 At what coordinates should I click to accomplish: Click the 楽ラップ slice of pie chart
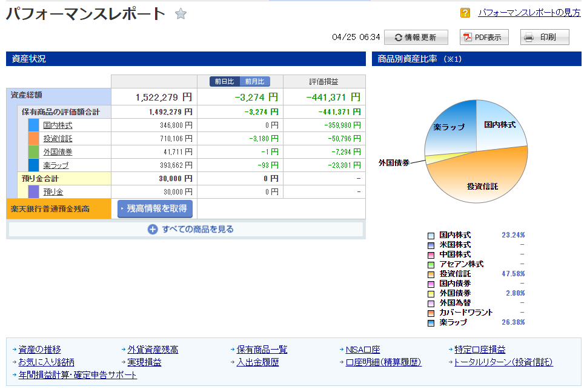[x=449, y=129]
